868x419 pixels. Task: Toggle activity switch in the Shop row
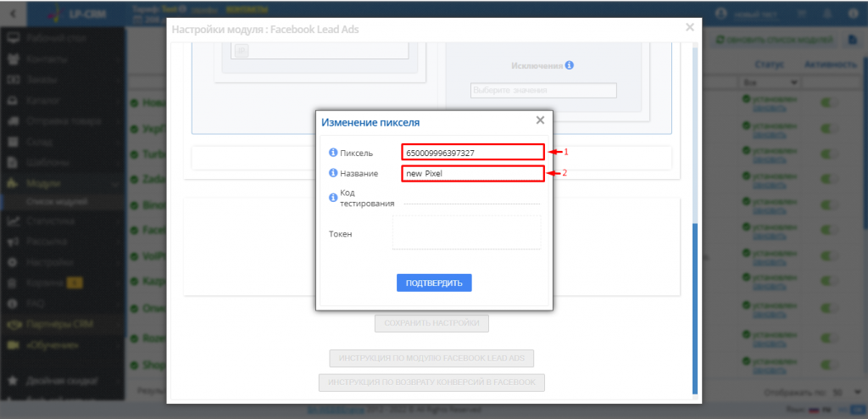tap(830, 364)
